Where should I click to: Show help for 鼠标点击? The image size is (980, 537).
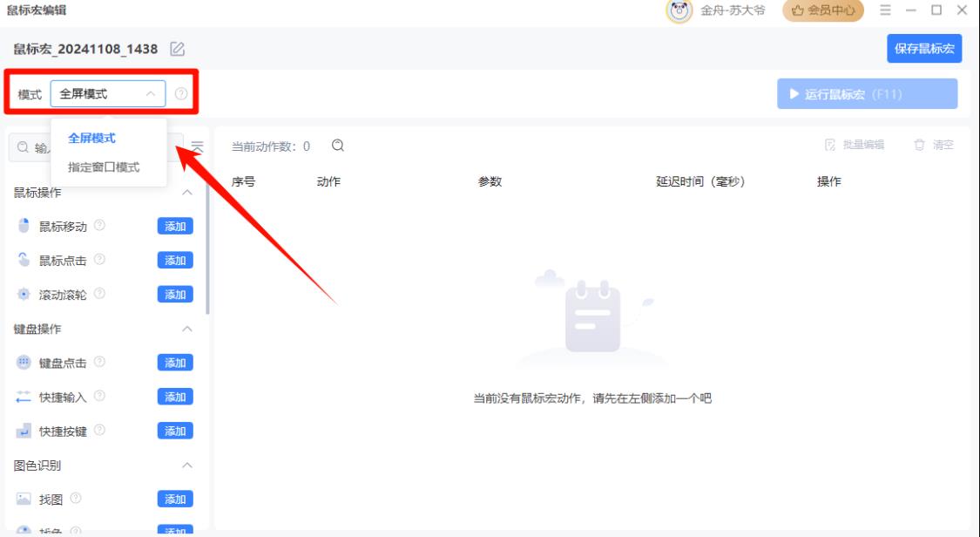[x=99, y=260]
